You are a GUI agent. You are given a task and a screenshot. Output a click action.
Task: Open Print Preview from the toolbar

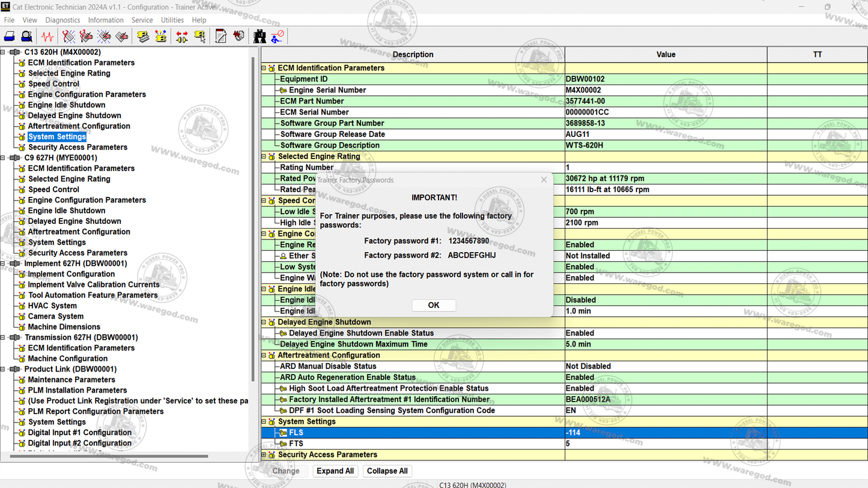(27, 37)
